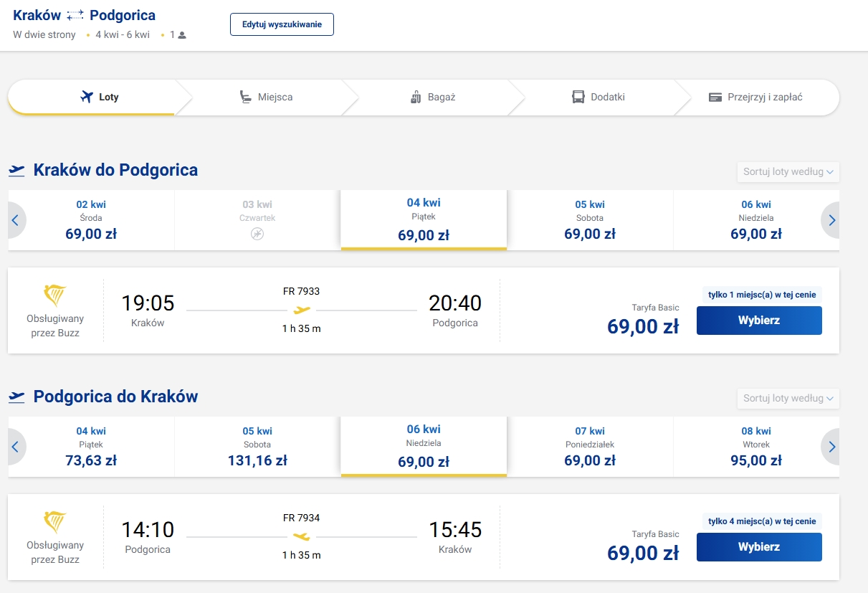Go to the Przejrzyj i zapłać step
Screen dimensions: 868x593
pos(755,97)
